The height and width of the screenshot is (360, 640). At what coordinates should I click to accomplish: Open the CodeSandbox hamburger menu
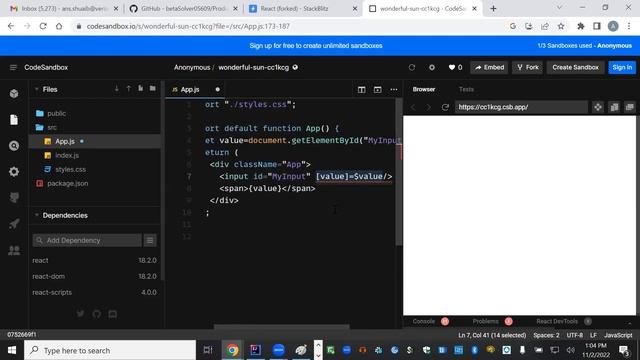pyautogui.click(x=13, y=67)
